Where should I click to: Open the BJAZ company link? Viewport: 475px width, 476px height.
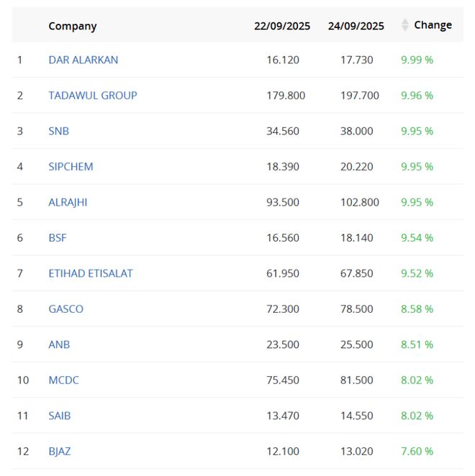(x=60, y=451)
